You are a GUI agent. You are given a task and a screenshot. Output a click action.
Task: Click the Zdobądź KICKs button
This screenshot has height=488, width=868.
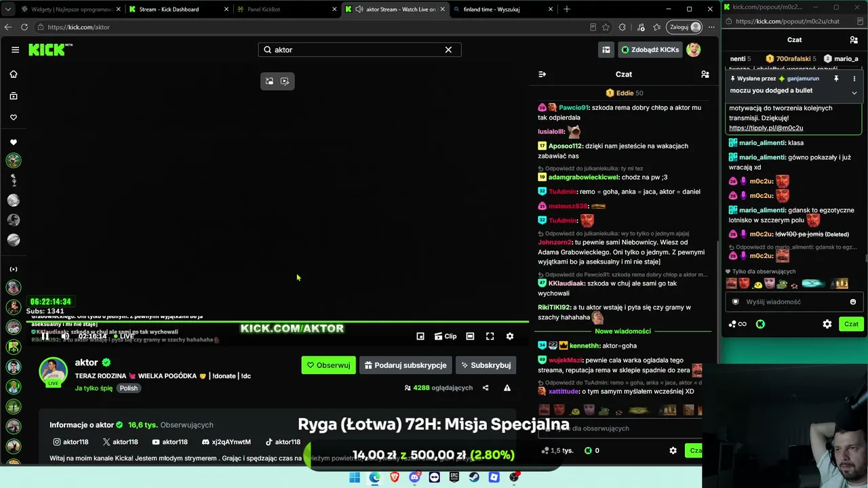point(650,49)
